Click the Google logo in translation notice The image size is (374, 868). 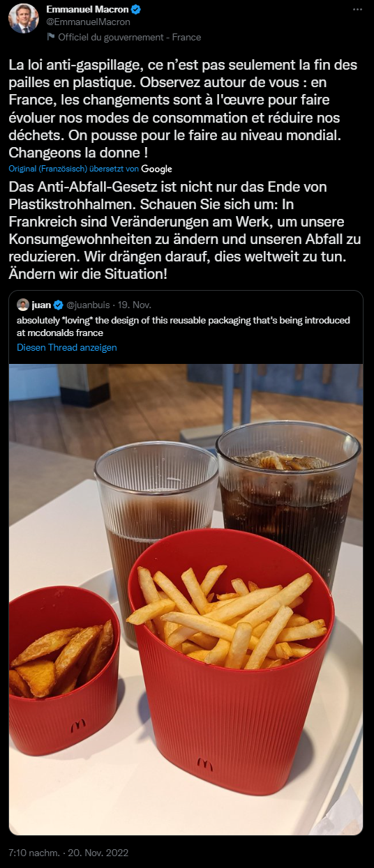point(156,169)
